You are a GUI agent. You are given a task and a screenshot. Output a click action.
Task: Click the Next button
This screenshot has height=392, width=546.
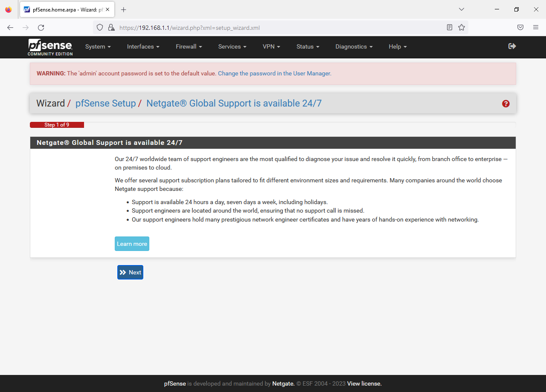pos(130,272)
